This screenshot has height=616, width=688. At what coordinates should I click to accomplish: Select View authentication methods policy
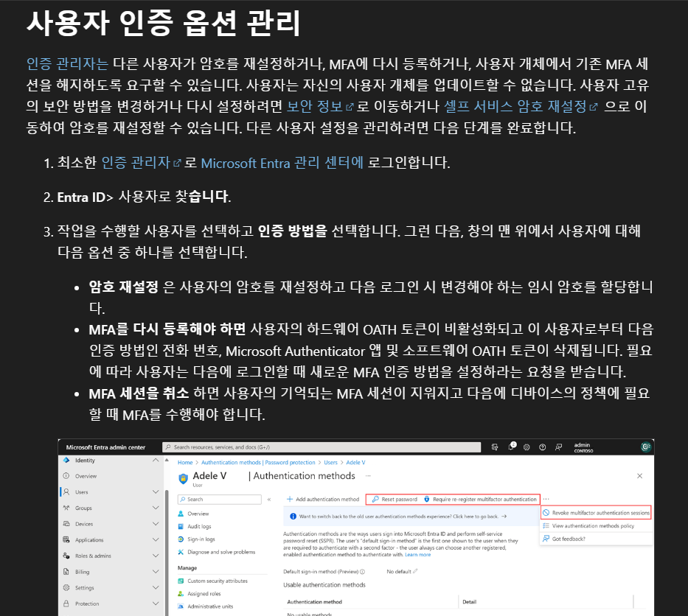click(x=596, y=525)
